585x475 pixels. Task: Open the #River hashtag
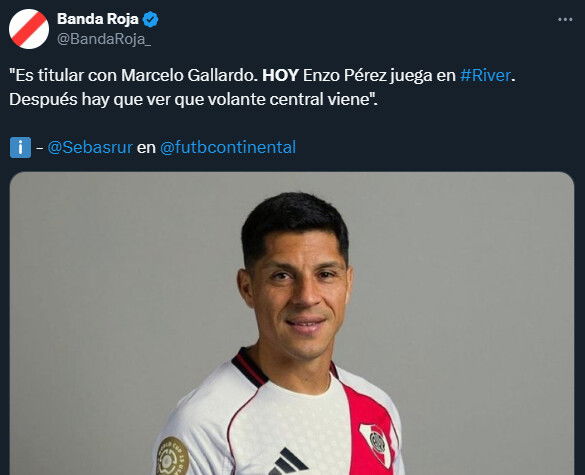(x=485, y=75)
